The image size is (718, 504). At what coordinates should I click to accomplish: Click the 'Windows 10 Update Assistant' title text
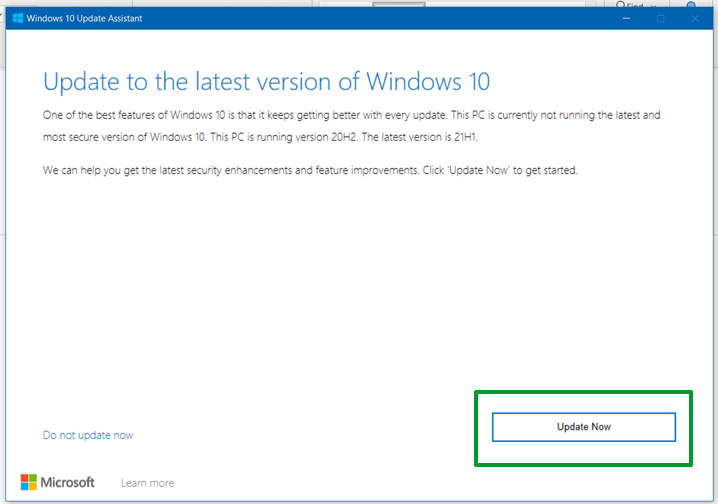click(84, 18)
